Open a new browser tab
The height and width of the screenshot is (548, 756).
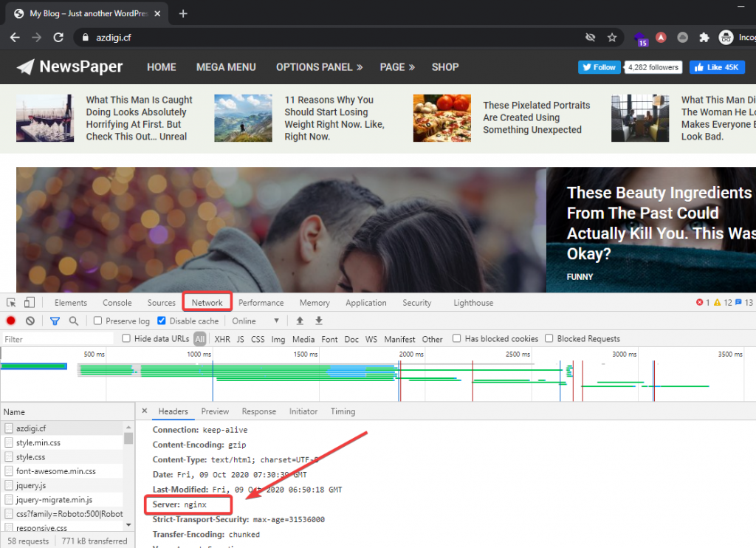(183, 13)
